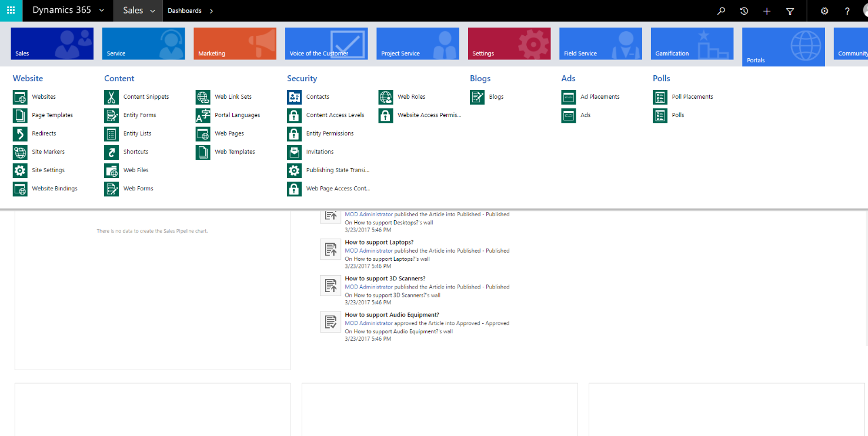Click the Laptops post article icon
Viewport: 868px width, 436px height.
331,249
